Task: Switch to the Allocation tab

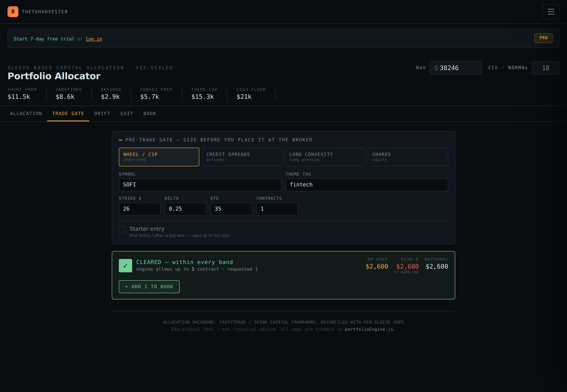Action: [x=26, y=113]
